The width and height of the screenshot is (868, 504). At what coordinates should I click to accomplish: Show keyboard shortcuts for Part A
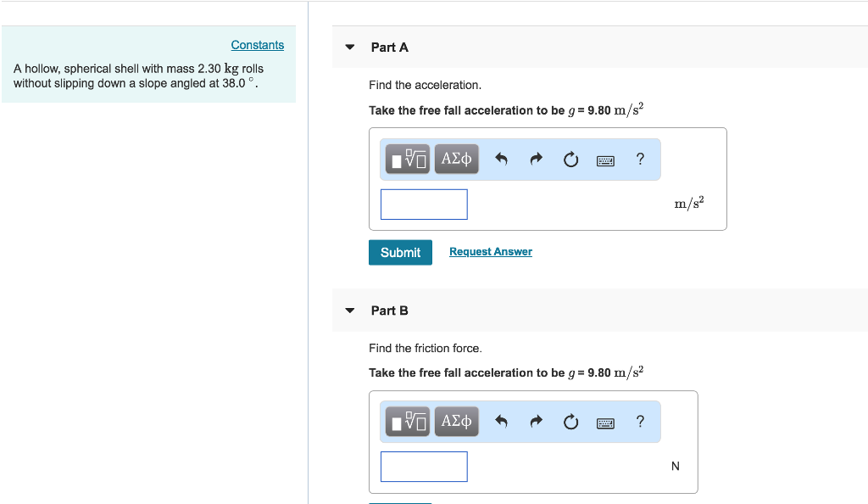(605, 160)
